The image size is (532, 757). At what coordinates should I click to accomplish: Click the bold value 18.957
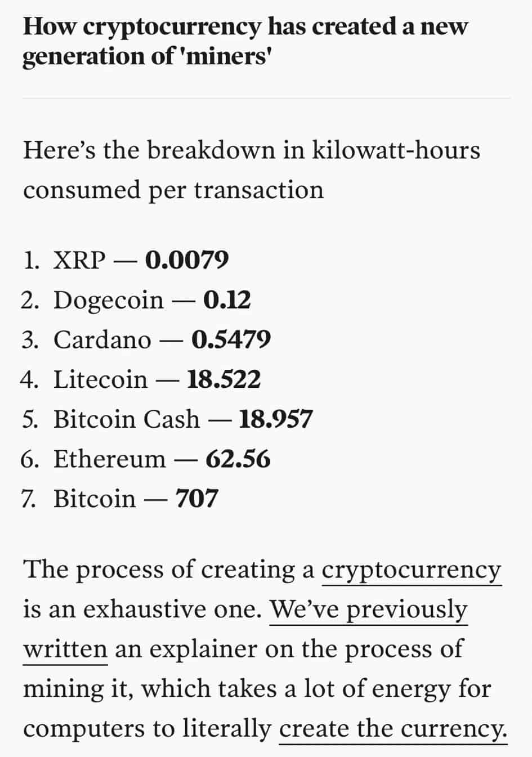click(x=276, y=419)
